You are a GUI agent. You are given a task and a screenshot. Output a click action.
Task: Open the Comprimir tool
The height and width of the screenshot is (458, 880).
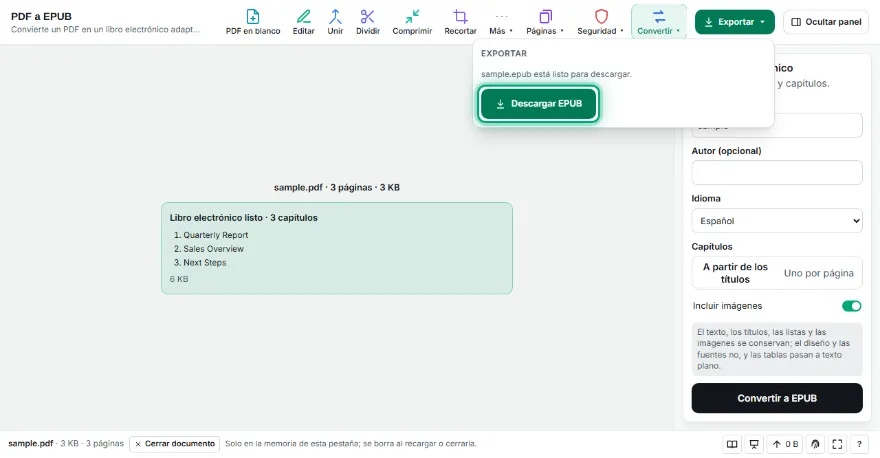[x=412, y=22]
